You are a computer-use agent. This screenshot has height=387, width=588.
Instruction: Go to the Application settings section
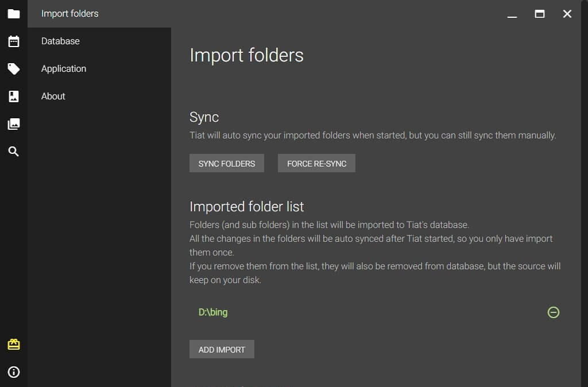(64, 69)
